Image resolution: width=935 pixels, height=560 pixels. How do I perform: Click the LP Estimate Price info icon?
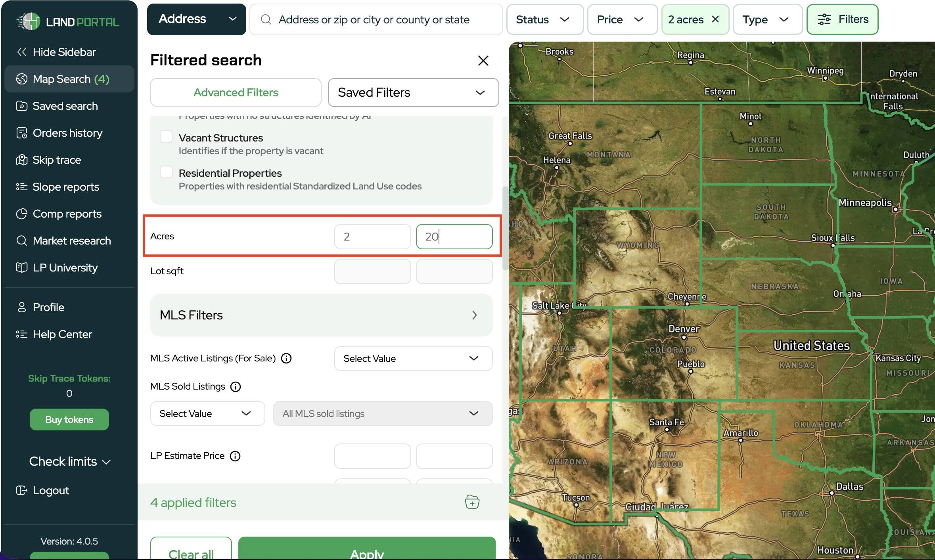click(x=235, y=456)
